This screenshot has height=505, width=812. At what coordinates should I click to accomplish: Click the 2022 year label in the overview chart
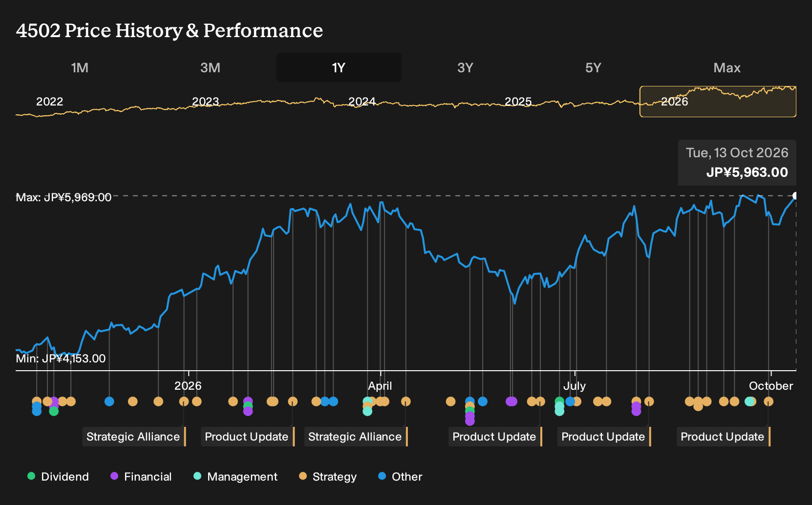coord(50,102)
